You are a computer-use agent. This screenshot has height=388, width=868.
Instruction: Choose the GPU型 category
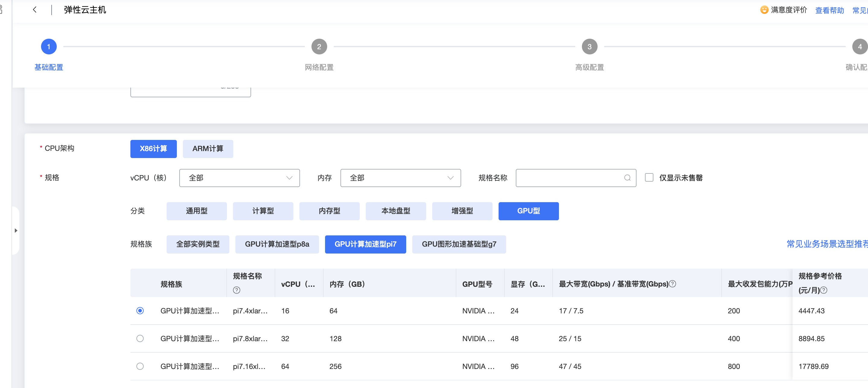[x=528, y=211]
